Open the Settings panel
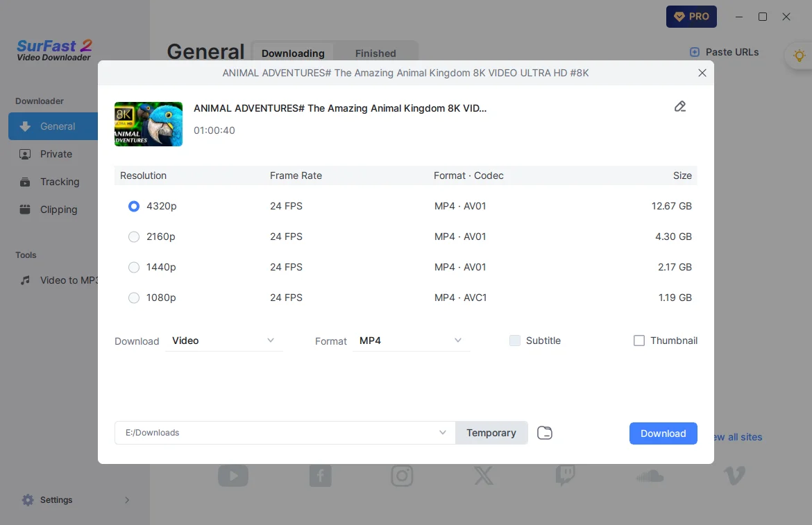 coord(56,499)
